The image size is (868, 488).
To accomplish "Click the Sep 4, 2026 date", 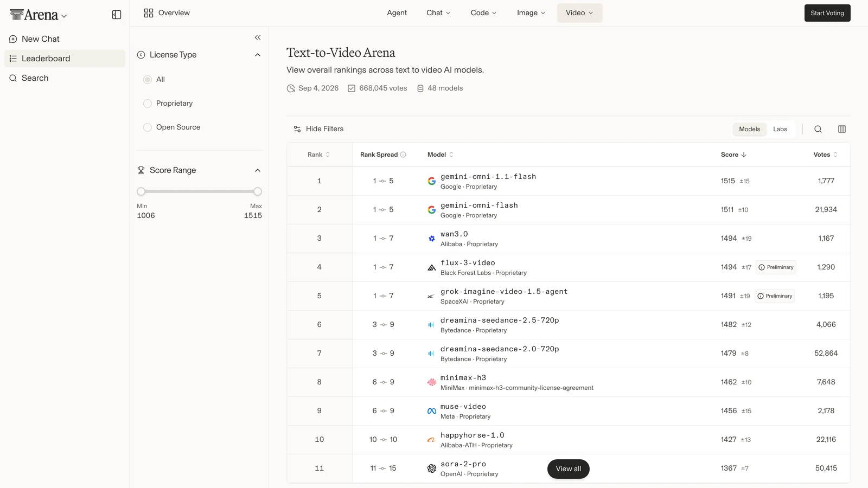I will [318, 88].
